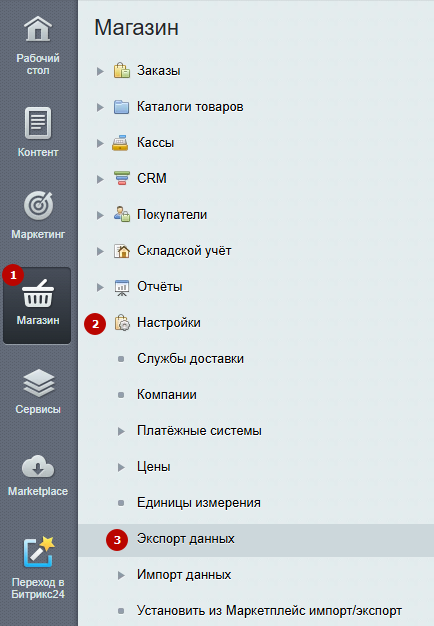Open the Контент document icon
The width and height of the screenshot is (434, 626).
coord(38,123)
